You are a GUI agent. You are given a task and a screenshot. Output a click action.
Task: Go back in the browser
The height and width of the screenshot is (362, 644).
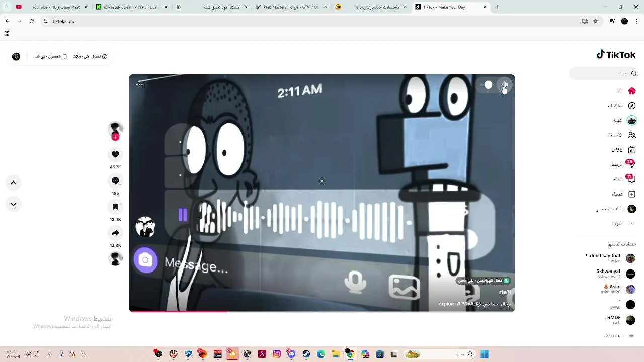coord(7,21)
